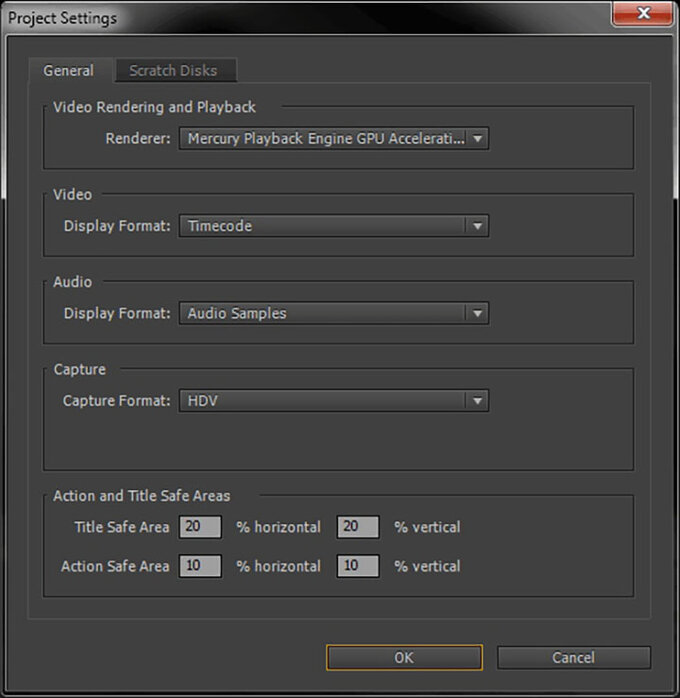Click the arrow icon beside Timecode
680x698 pixels.
tap(478, 226)
